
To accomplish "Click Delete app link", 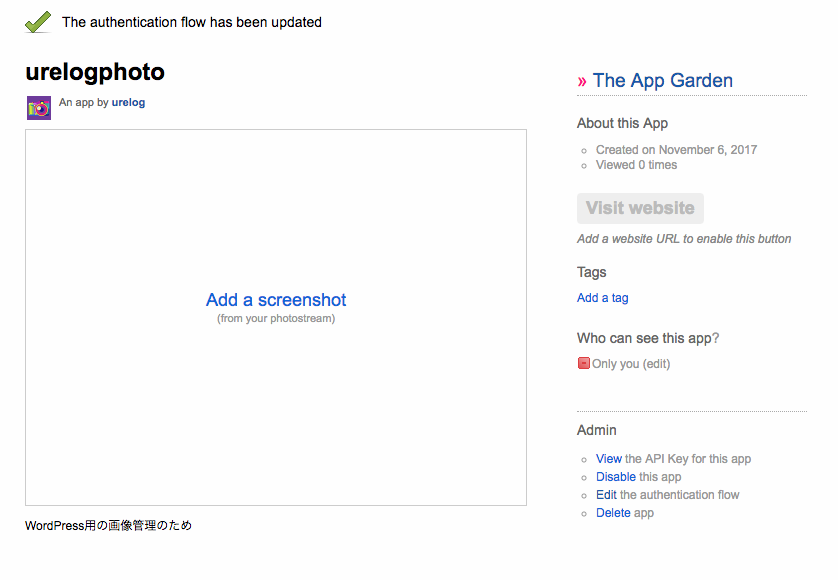I will click(x=614, y=513).
